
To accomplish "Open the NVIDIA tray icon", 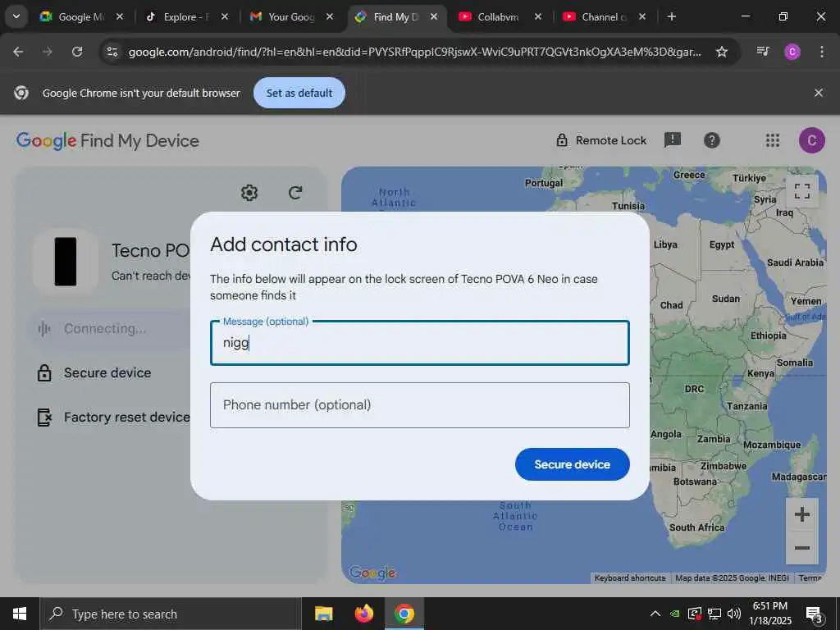I will [676, 614].
